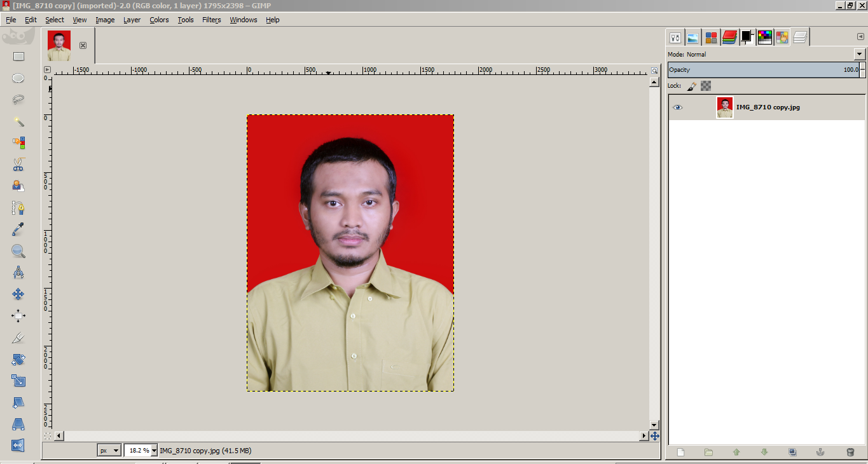Switch to the FG/BG Colors tab
This screenshot has height=464, width=868.
[x=747, y=38]
